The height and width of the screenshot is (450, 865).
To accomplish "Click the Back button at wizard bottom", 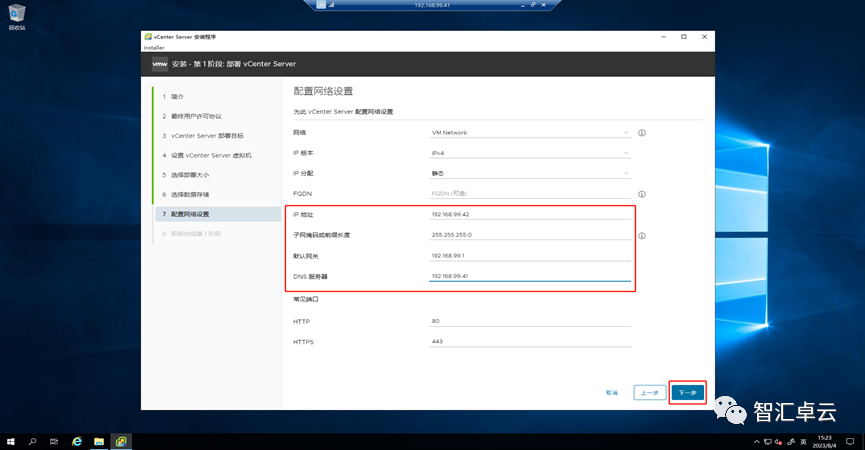I will point(649,393).
